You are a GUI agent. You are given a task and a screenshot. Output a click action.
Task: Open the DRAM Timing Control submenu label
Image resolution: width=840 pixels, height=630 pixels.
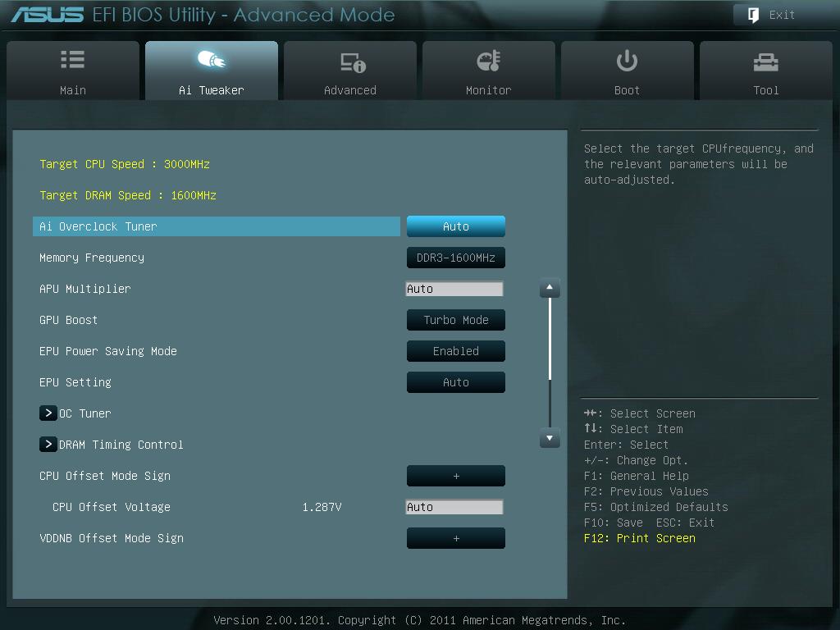point(121,445)
